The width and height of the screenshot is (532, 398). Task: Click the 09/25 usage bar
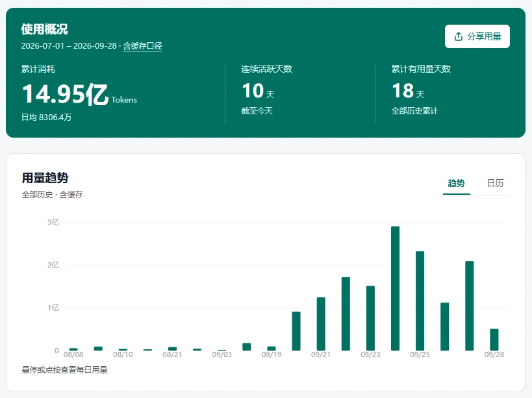pos(420,301)
